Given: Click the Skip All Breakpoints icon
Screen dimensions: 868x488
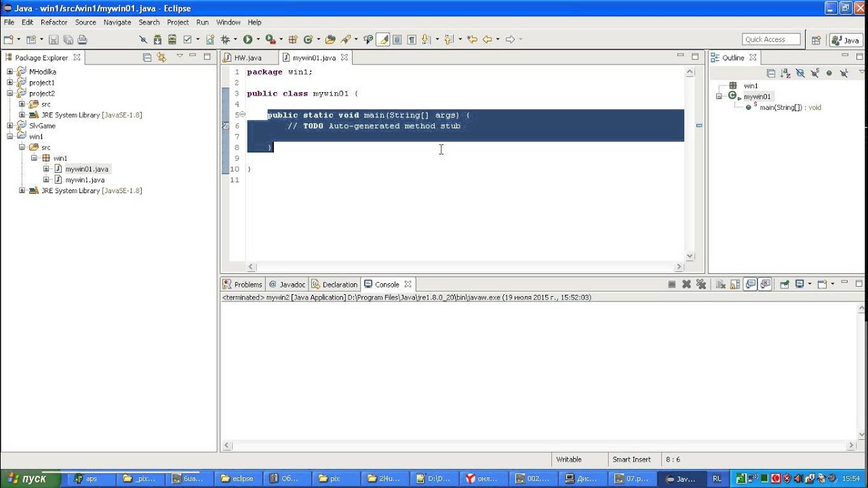Looking at the screenshot, I should [x=143, y=40].
